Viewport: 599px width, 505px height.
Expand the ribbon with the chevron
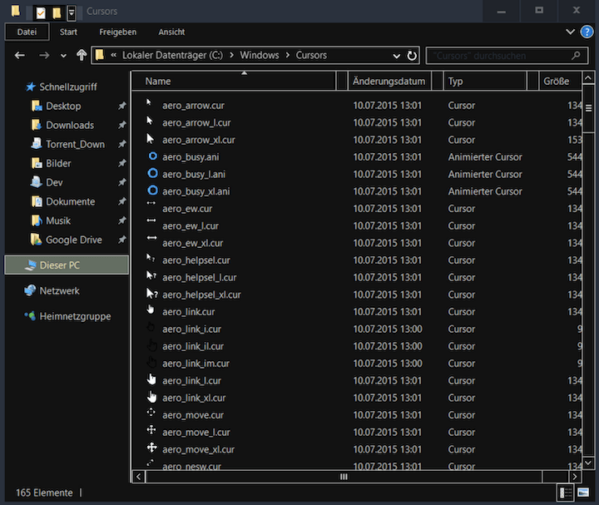570,32
